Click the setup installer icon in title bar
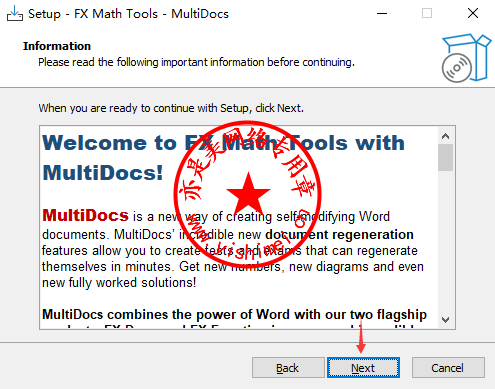495x389 pixels. pos(15,13)
